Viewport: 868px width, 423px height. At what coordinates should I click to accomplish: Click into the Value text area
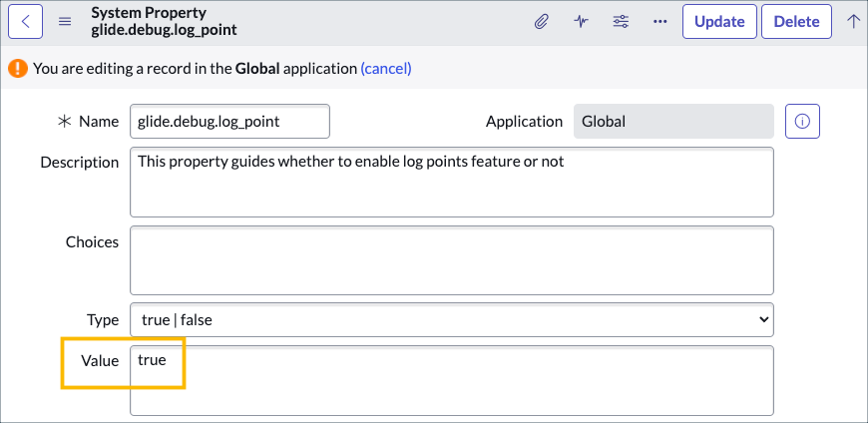452,381
